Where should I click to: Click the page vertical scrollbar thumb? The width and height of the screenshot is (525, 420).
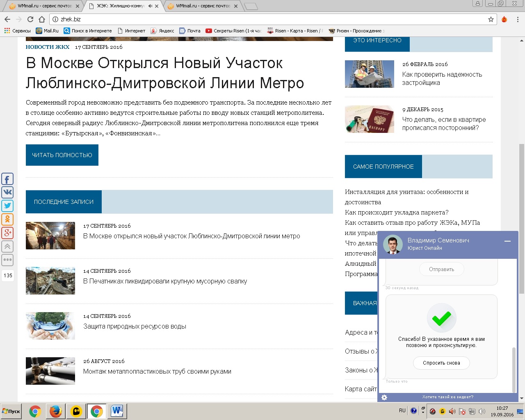click(x=522, y=218)
